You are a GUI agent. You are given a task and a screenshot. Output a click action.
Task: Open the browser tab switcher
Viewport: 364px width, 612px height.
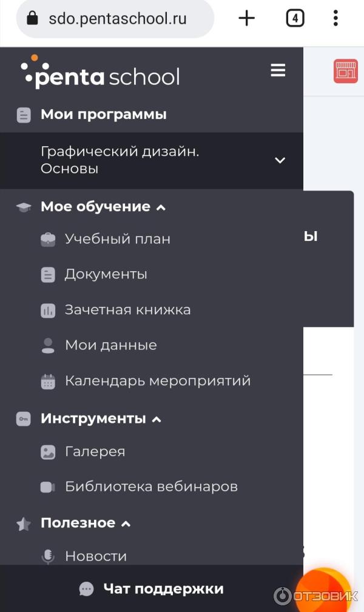(x=295, y=19)
